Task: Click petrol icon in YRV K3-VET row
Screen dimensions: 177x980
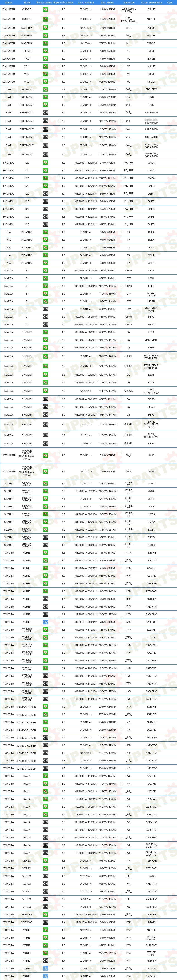Action: pos(45,82)
